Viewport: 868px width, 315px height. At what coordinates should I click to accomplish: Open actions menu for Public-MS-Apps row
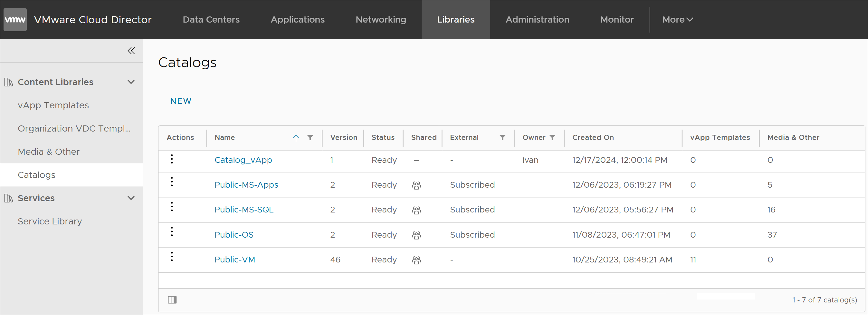172,182
